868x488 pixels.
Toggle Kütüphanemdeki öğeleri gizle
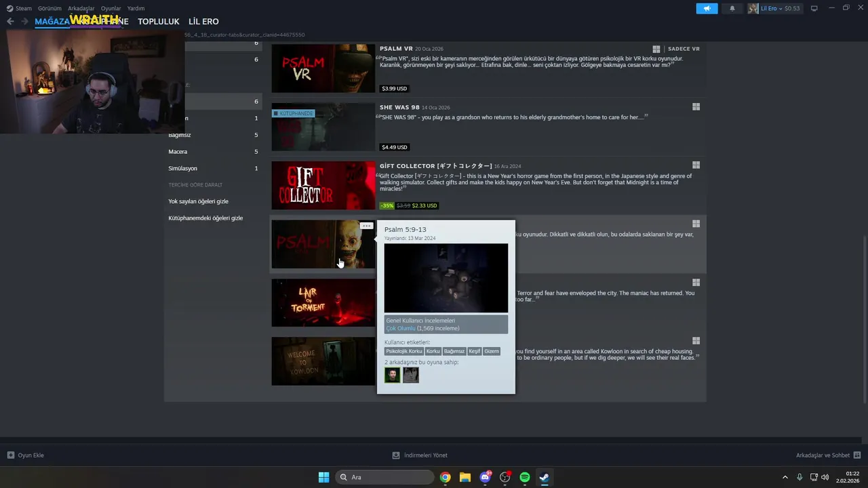pyautogui.click(x=205, y=218)
